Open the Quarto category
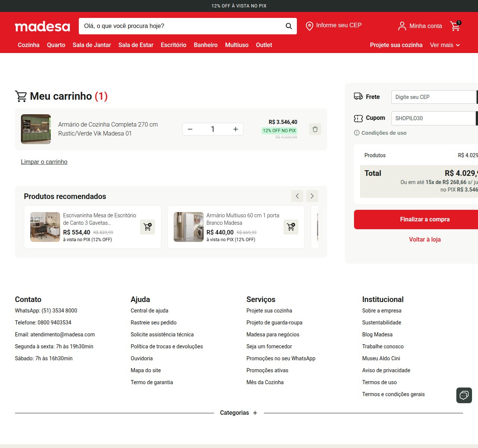The width and height of the screenshot is (478, 448). coord(56,45)
